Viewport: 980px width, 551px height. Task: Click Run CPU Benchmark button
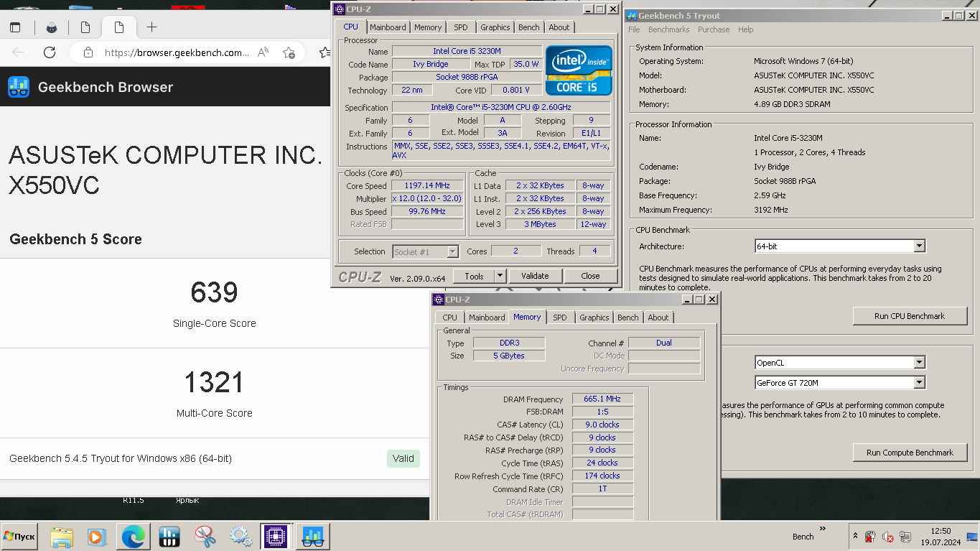click(x=910, y=316)
